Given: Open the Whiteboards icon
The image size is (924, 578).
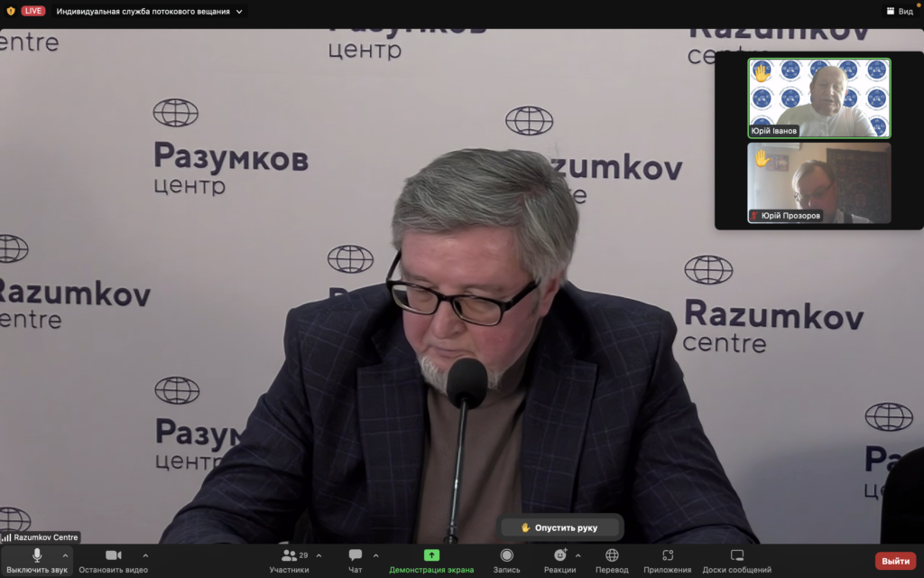Looking at the screenshot, I should pos(737,555).
